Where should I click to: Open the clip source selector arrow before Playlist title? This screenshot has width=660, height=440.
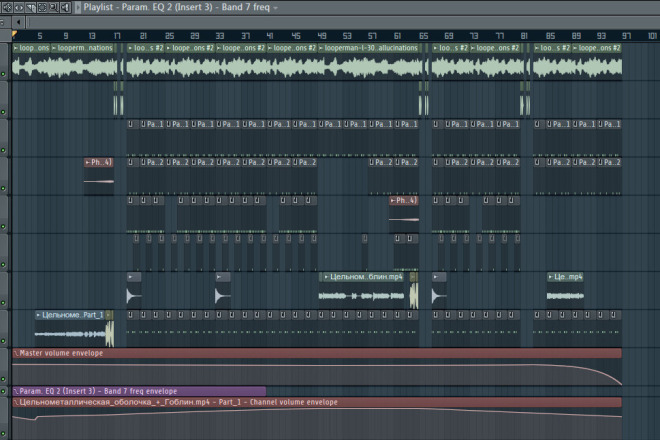78,7
